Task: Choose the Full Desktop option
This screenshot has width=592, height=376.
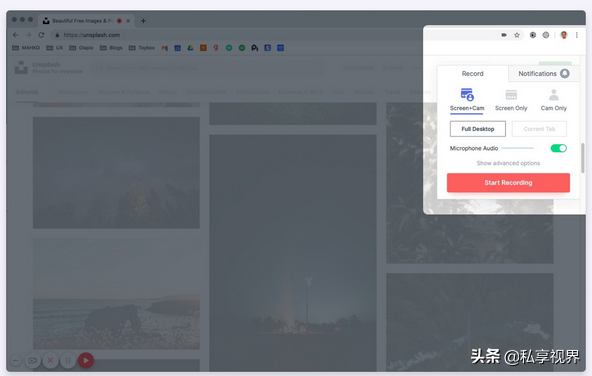Action: 478,129
